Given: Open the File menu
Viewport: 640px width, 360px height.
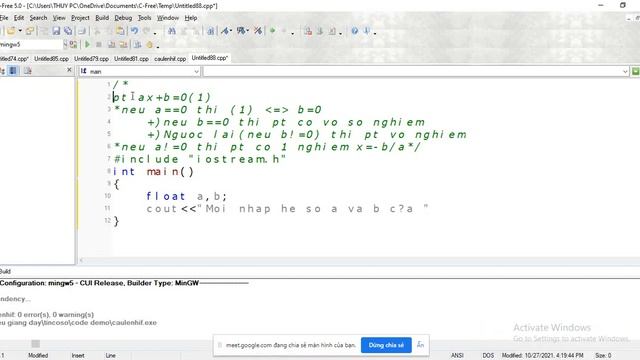Looking at the screenshot, I should pyautogui.click(x=4, y=18).
